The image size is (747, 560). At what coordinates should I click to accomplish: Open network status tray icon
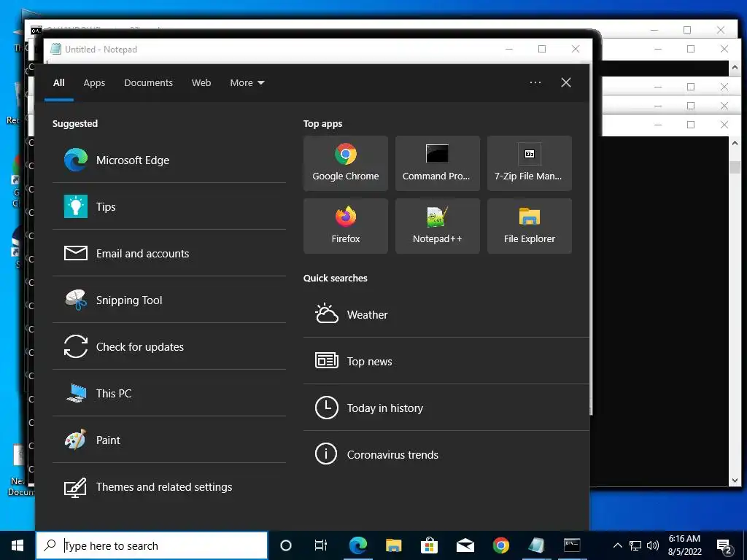tap(635, 545)
